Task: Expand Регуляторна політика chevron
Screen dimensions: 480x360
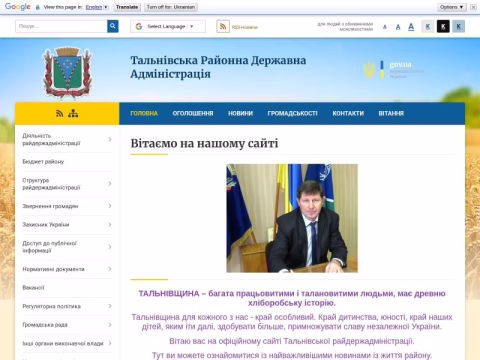Action: coord(110,306)
